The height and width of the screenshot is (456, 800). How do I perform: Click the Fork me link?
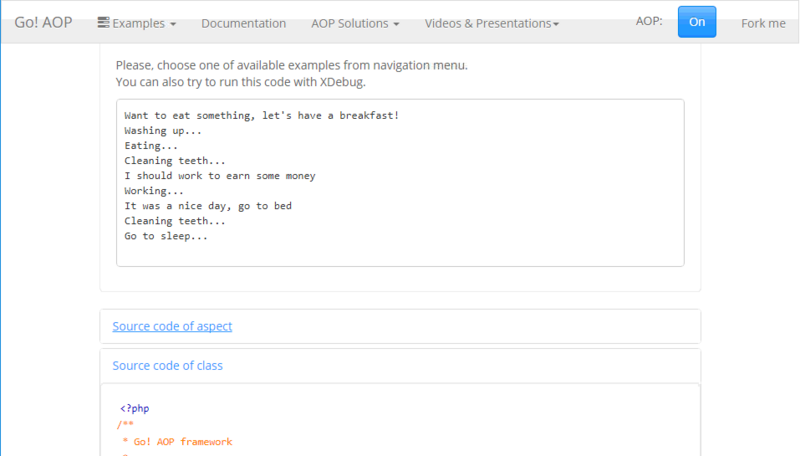pyautogui.click(x=763, y=23)
